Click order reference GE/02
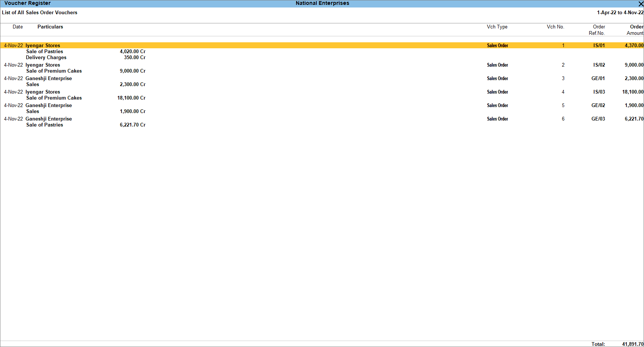 coord(598,106)
